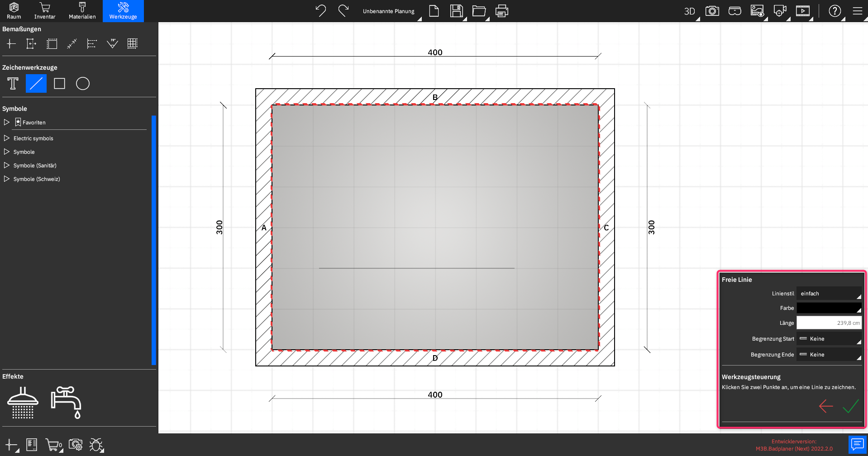Open the image render settings icon
Image resolution: width=868 pixels, height=456 pixels.
point(757,11)
